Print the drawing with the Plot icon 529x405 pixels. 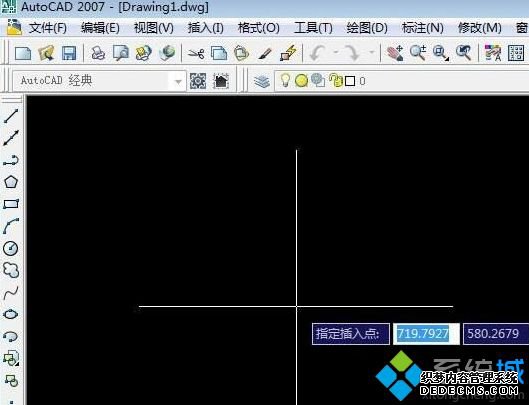(x=99, y=53)
